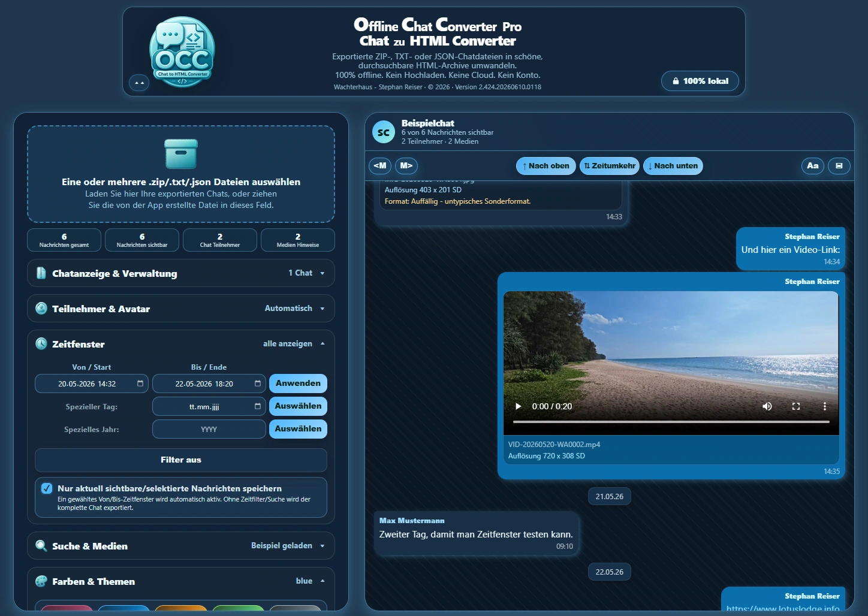Open the video in fullscreen
This screenshot has width=868, height=616.
click(x=796, y=406)
